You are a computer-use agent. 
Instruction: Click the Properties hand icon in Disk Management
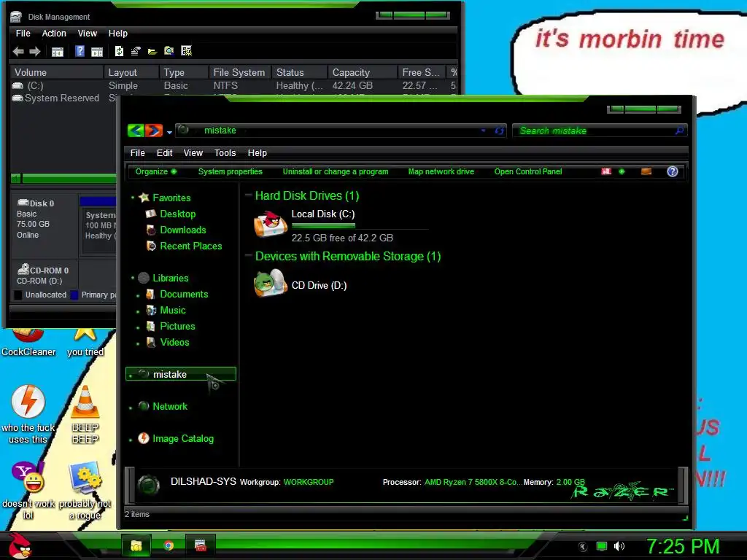tap(136, 51)
